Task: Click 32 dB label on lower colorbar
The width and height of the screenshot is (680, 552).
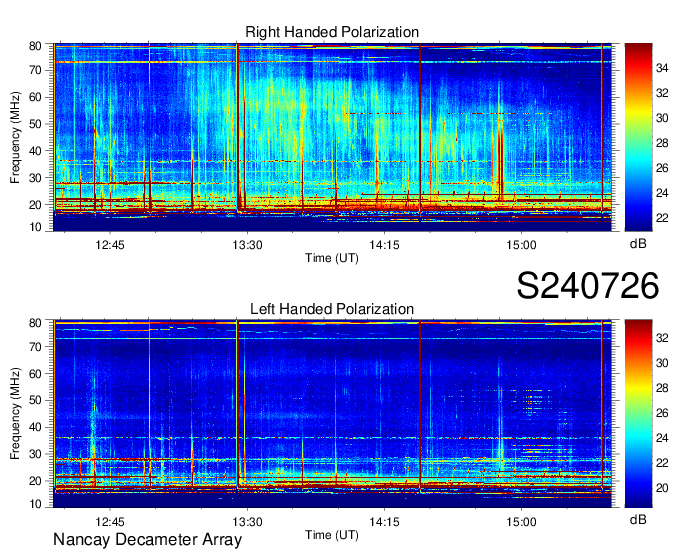Action: pyautogui.click(x=662, y=338)
